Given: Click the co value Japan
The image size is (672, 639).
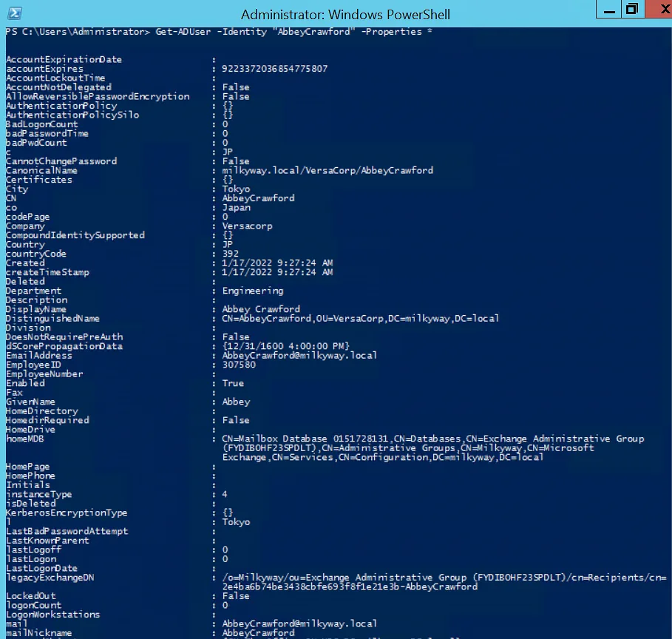Looking at the screenshot, I should [x=236, y=208].
